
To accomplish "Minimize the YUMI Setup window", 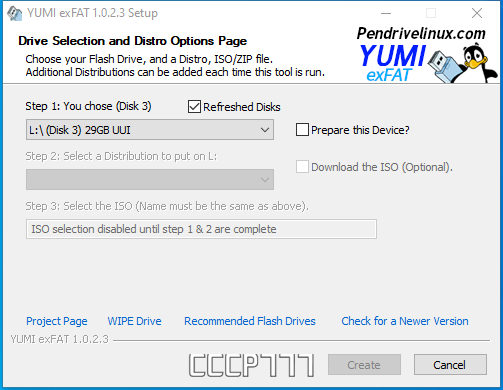I will click(386, 13).
